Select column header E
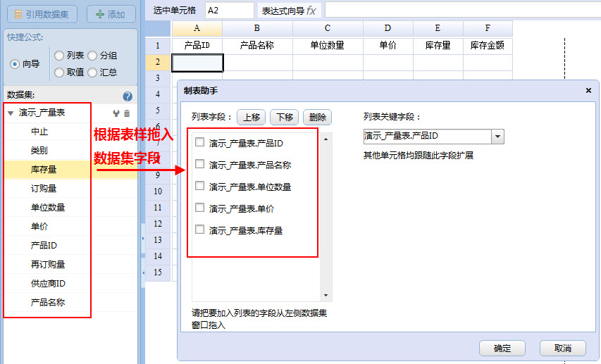 tap(438, 28)
